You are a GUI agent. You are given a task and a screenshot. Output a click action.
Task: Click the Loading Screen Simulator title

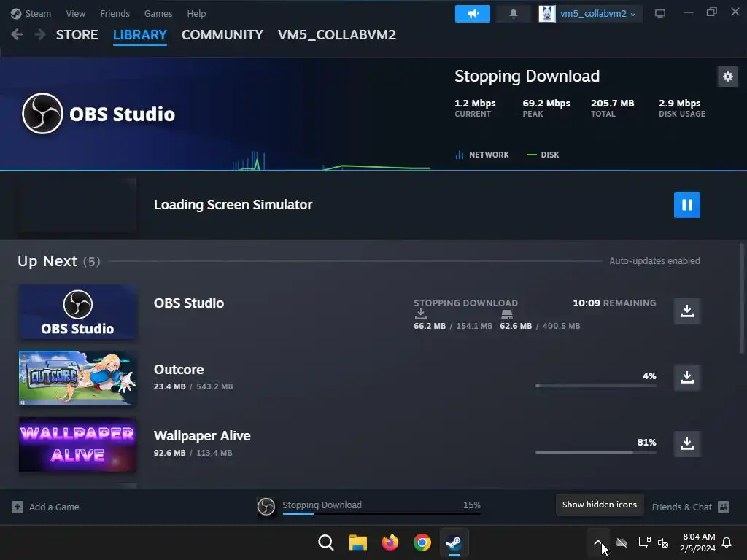[x=233, y=205]
